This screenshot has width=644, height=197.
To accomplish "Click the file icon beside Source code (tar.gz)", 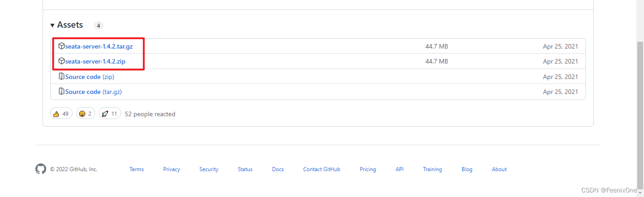I will (x=62, y=92).
